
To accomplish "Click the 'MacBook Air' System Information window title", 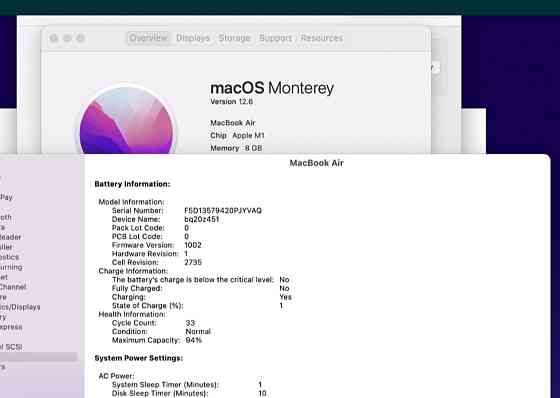I will 316,163.
